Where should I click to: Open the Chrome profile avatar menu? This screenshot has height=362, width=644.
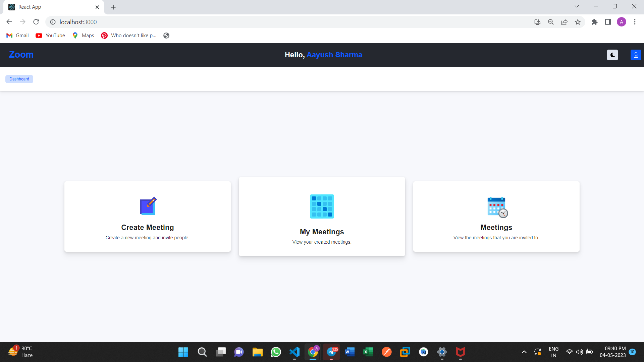[622, 22]
